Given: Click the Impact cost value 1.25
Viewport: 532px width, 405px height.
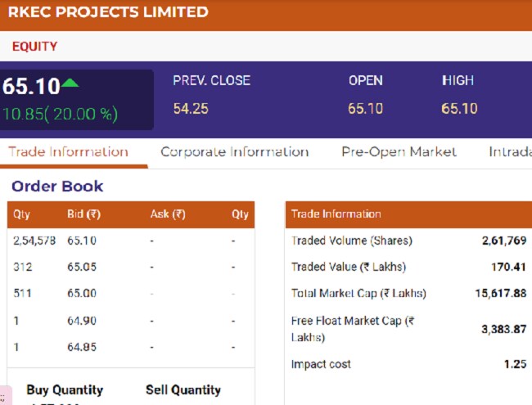Looking at the screenshot, I should 515,364.
